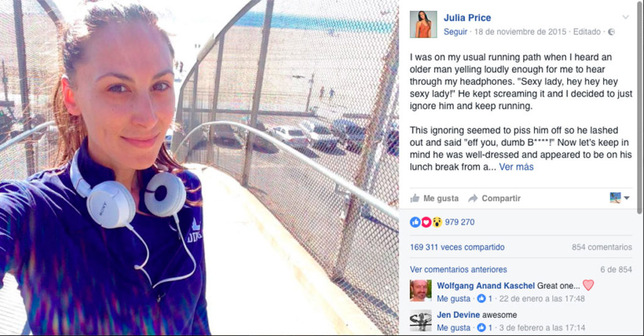Click Julia Price profile picture thumbnail

[423, 24]
